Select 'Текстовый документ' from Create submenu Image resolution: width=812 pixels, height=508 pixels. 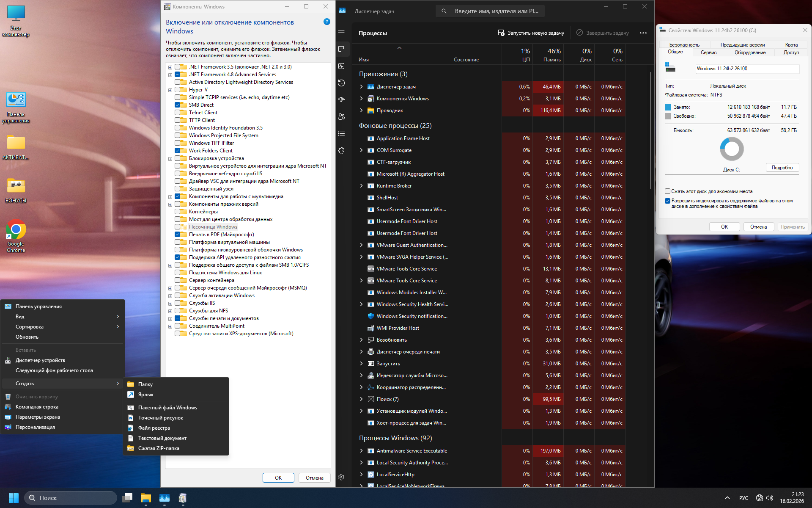(x=162, y=438)
